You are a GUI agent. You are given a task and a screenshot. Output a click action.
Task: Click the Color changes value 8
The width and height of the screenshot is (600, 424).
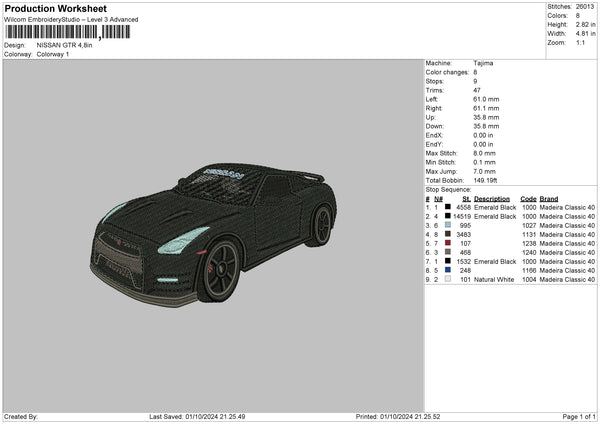click(475, 72)
